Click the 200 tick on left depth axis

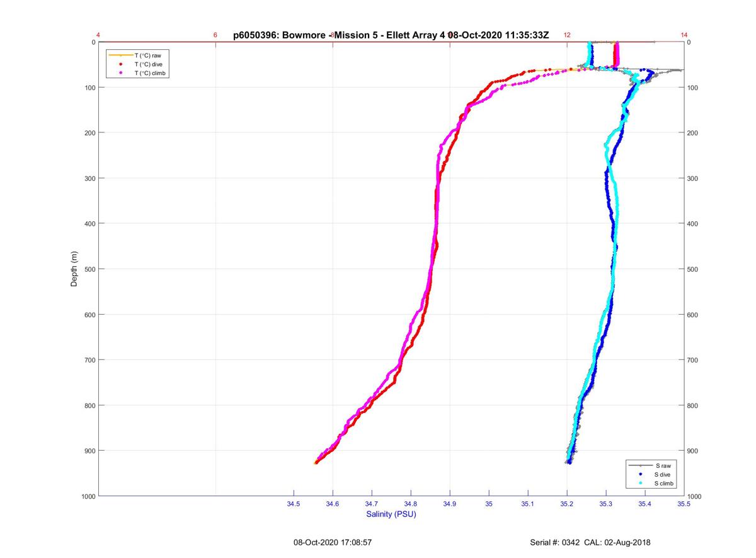(89, 133)
